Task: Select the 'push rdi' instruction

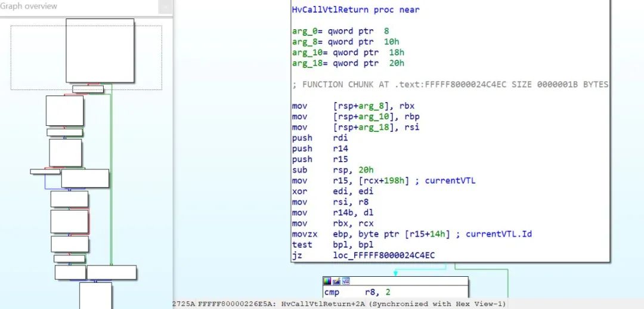Action: click(320, 138)
